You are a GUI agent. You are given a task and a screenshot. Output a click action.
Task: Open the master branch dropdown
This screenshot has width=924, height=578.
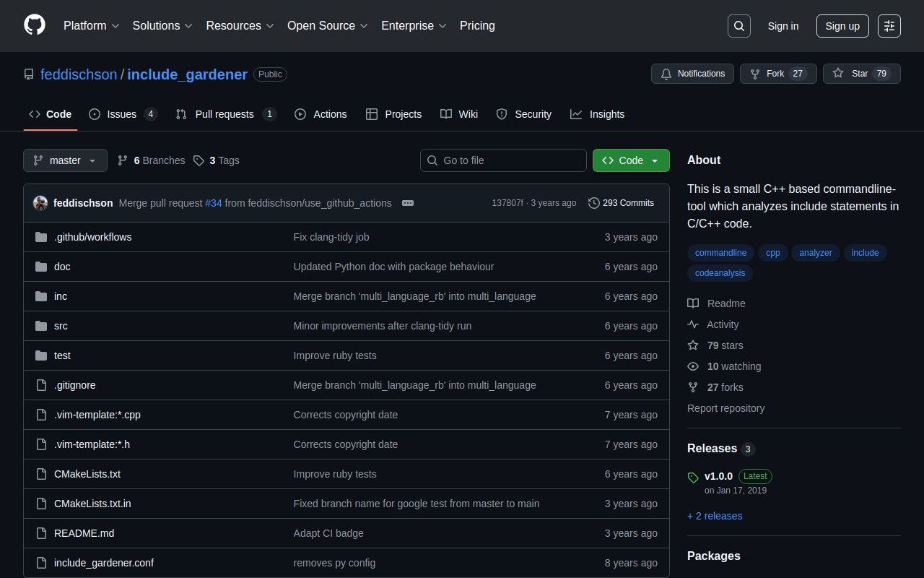(x=65, y=160)
